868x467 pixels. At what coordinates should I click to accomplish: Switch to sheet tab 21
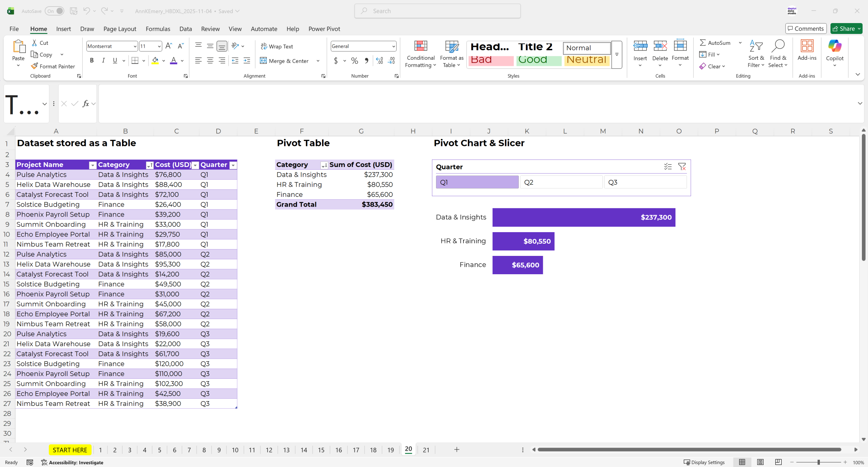(426, 450)
